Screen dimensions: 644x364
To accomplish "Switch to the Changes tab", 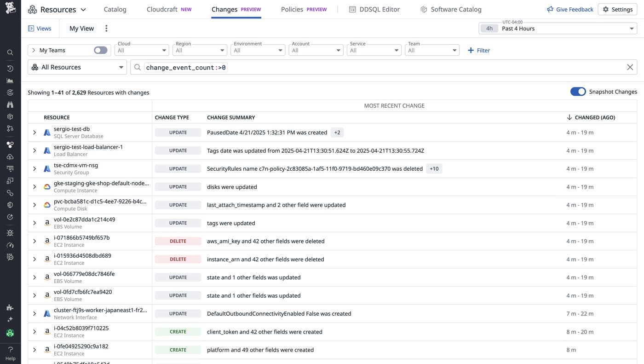I will [224, 9].
